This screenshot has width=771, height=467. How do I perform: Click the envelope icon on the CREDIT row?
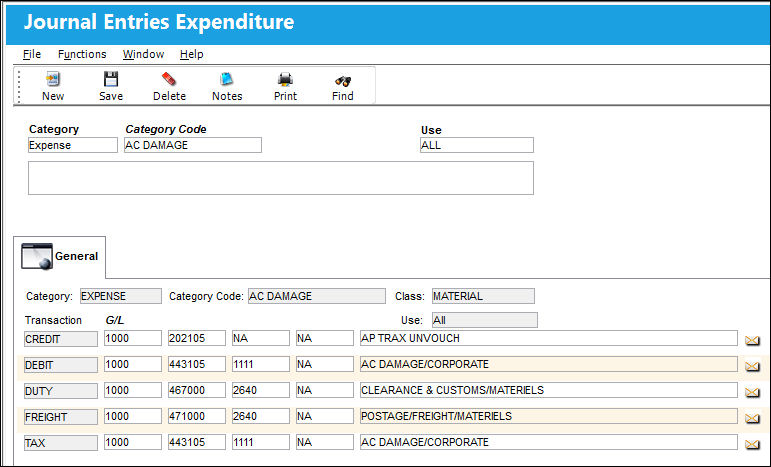pyautogui.click(x=752, y=340)
